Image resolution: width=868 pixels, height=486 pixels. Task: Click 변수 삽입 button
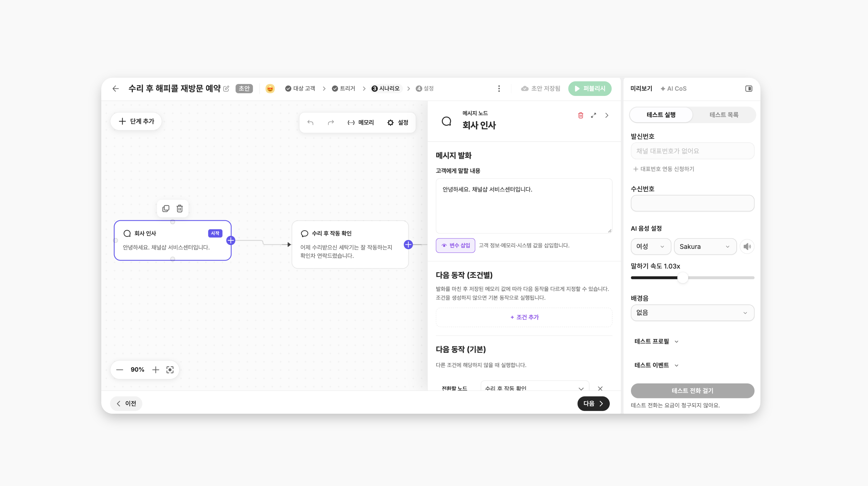coord(455,246)
